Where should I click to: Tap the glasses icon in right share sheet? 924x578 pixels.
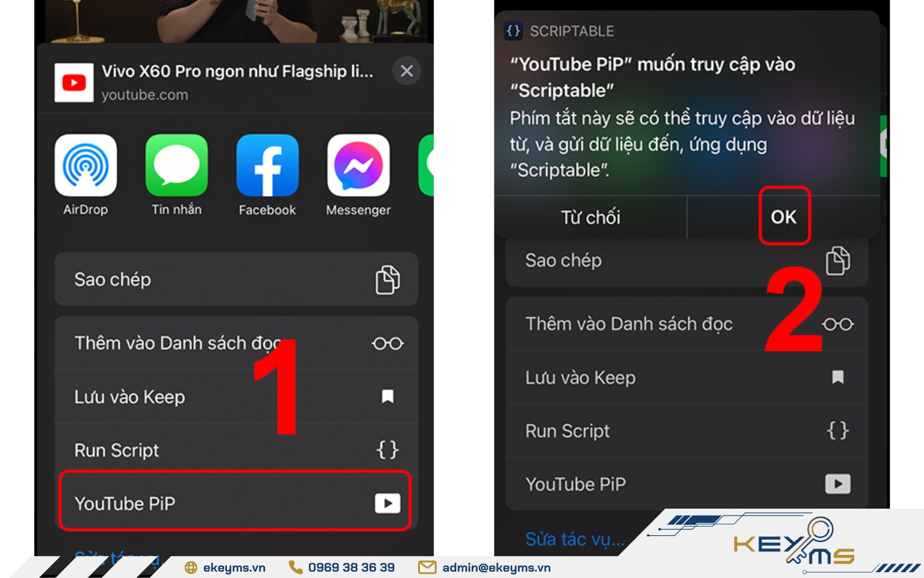[838, 324]
